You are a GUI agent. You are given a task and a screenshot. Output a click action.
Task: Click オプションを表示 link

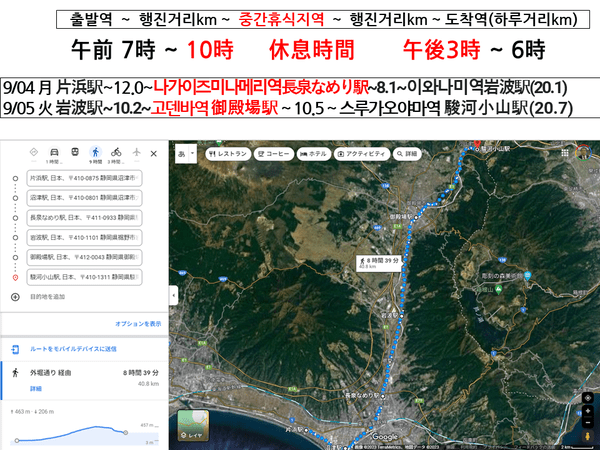point(137,323)
